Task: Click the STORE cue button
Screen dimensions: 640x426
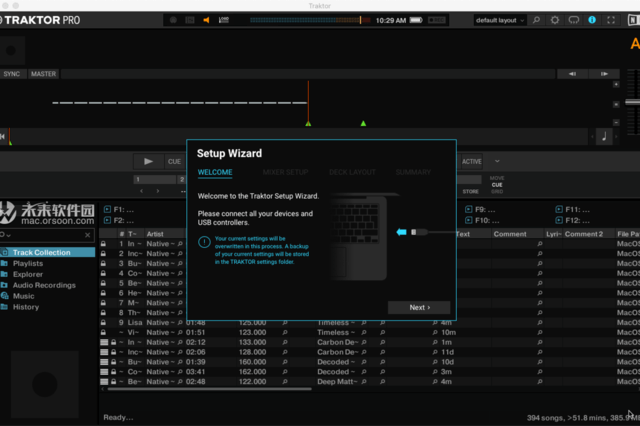Action: point(470,191)
